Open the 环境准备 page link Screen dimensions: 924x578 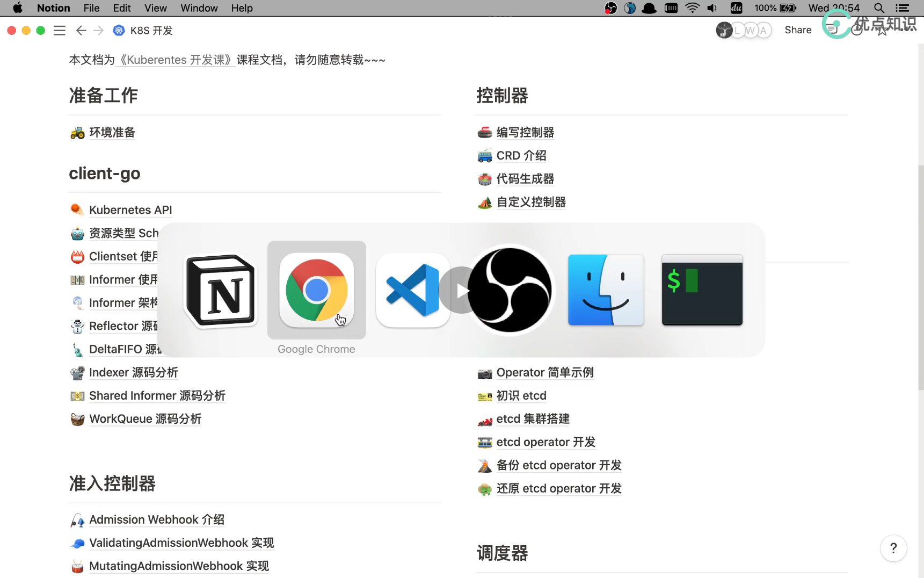(x=112, y=133)
